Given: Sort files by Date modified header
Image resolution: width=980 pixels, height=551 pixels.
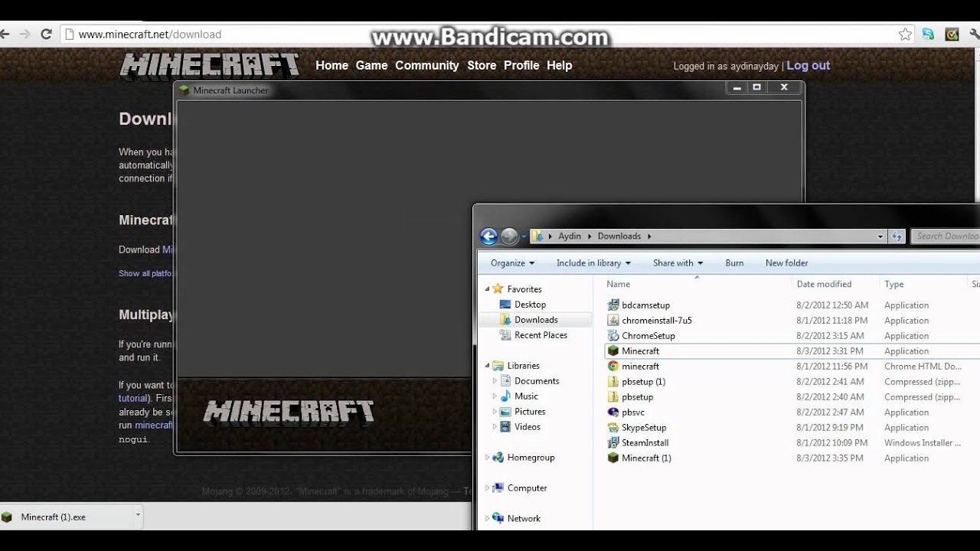Looking at the screenshot, I should point(824,284).
